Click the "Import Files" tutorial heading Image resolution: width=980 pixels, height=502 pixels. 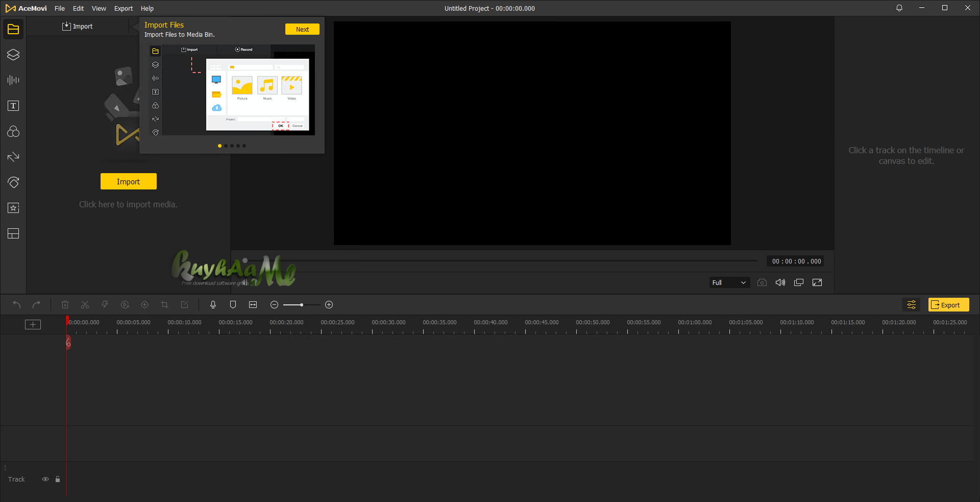[x=164, y=25]
